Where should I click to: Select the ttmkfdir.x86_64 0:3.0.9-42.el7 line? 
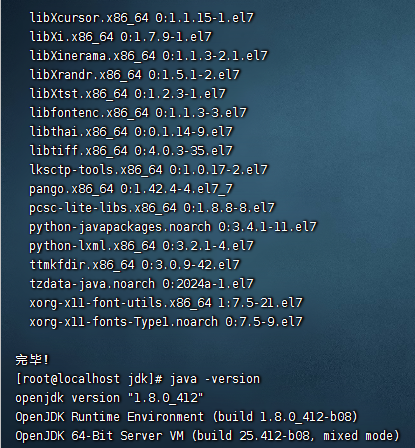[135, 265]
